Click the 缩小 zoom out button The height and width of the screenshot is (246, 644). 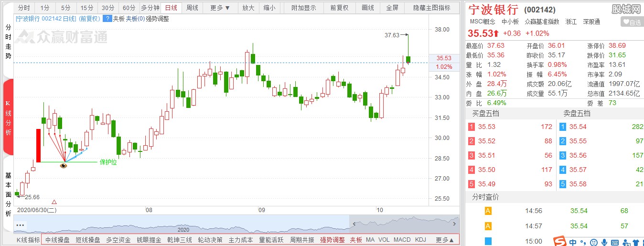[x=269, y=8]
